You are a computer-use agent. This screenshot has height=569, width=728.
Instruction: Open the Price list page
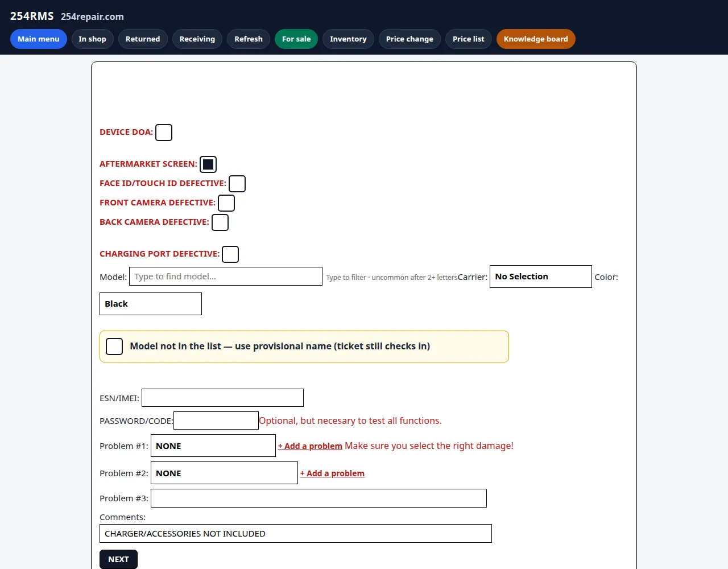[469, 39]
